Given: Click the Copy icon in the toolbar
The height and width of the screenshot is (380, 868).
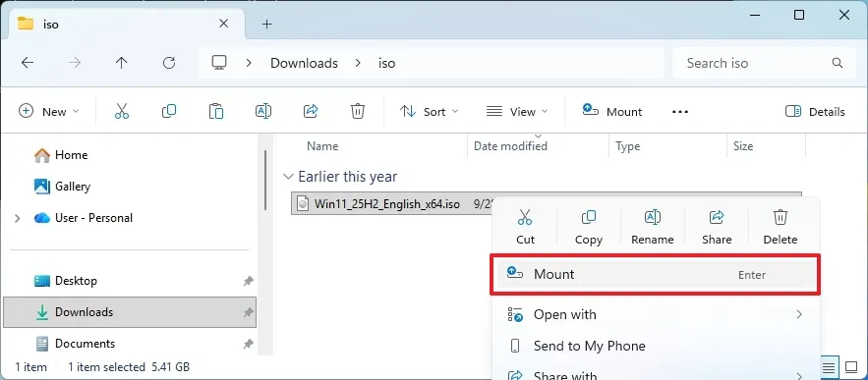Looking at the screenshot, I should click(x=169, y=112).
